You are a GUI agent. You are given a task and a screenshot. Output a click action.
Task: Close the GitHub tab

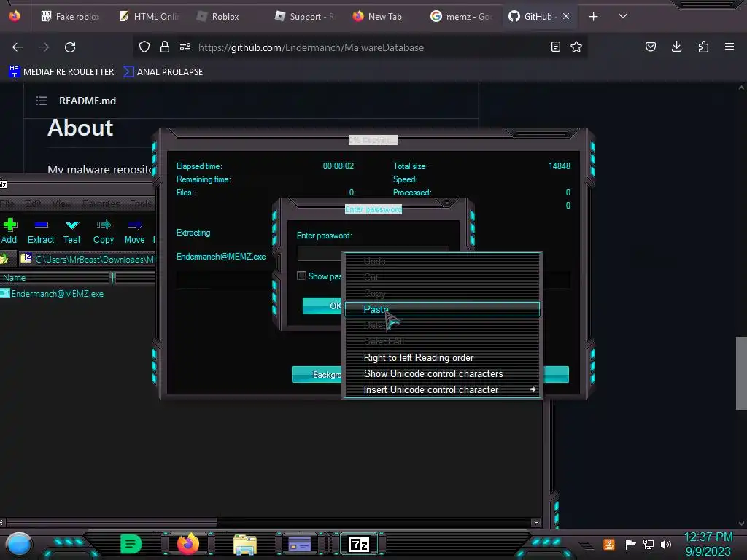tap(566, 17)
